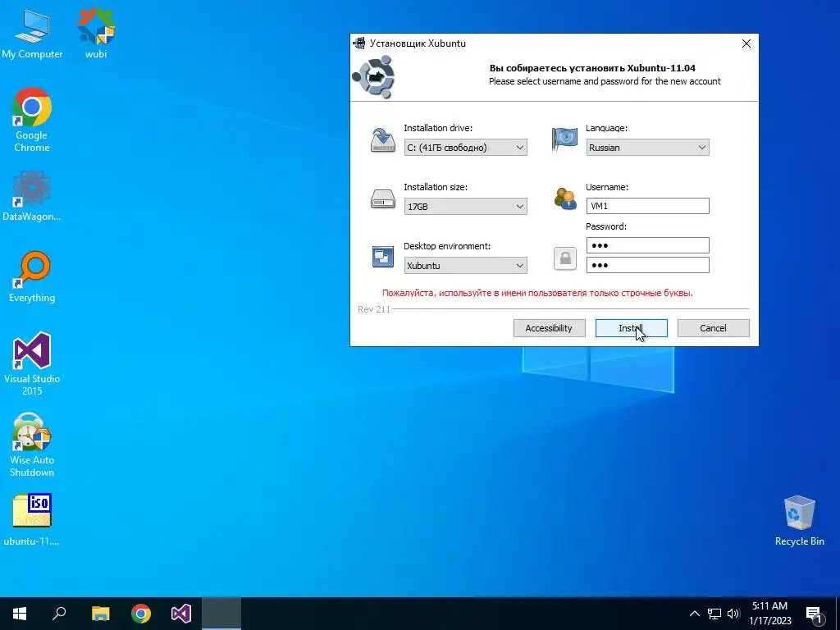This screenshot has width=840, height=630.
Task: Click the red lowercase username warning text
Action: [537, 293]
